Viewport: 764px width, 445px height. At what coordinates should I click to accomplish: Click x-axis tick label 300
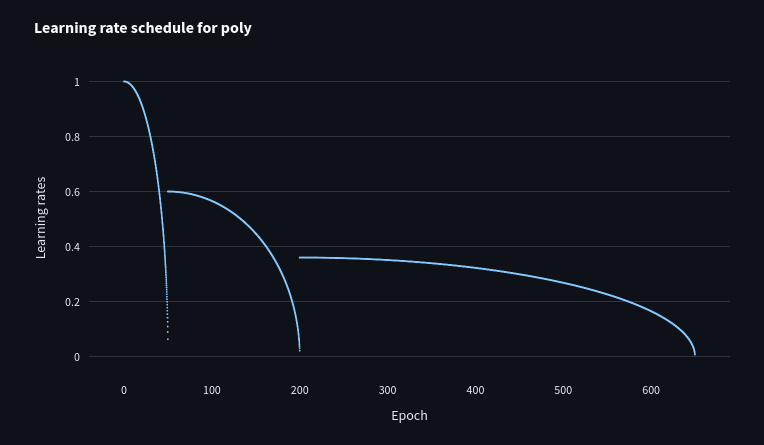point(388,390)
